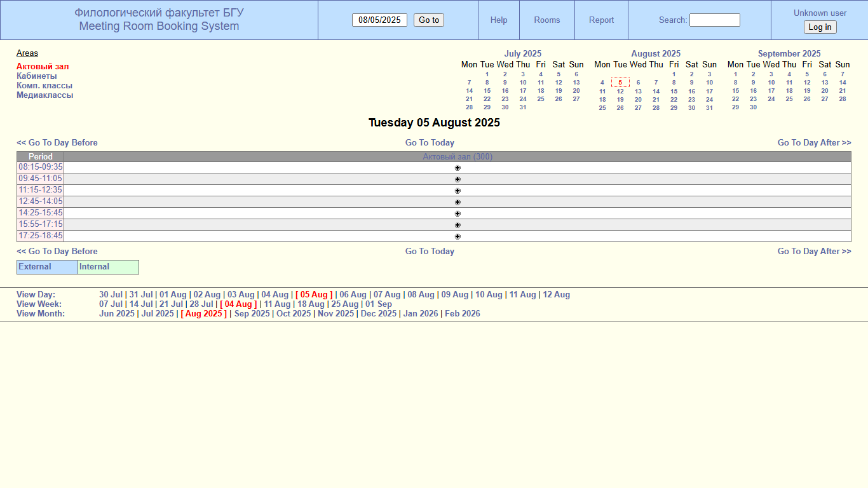Viewport: 868px width, 488px height.
Task: Select the Медиаклассы area
Action: point(45,95)
